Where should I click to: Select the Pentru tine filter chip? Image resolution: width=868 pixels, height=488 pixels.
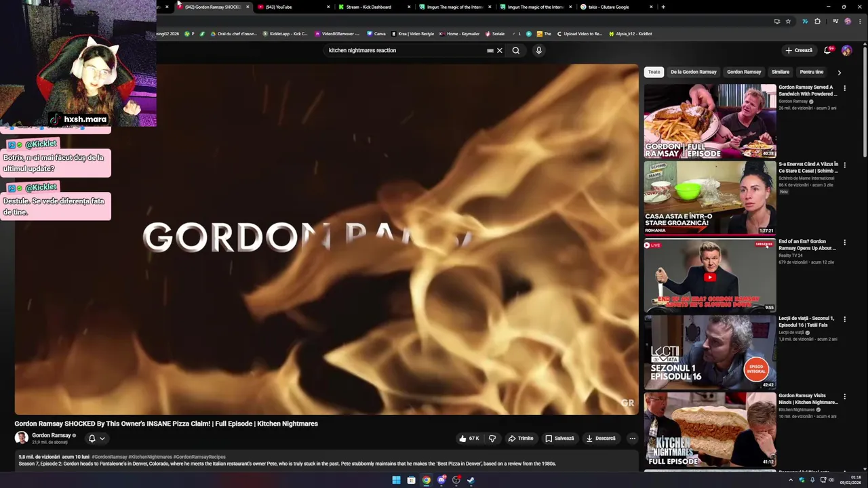tap(811, 72)
